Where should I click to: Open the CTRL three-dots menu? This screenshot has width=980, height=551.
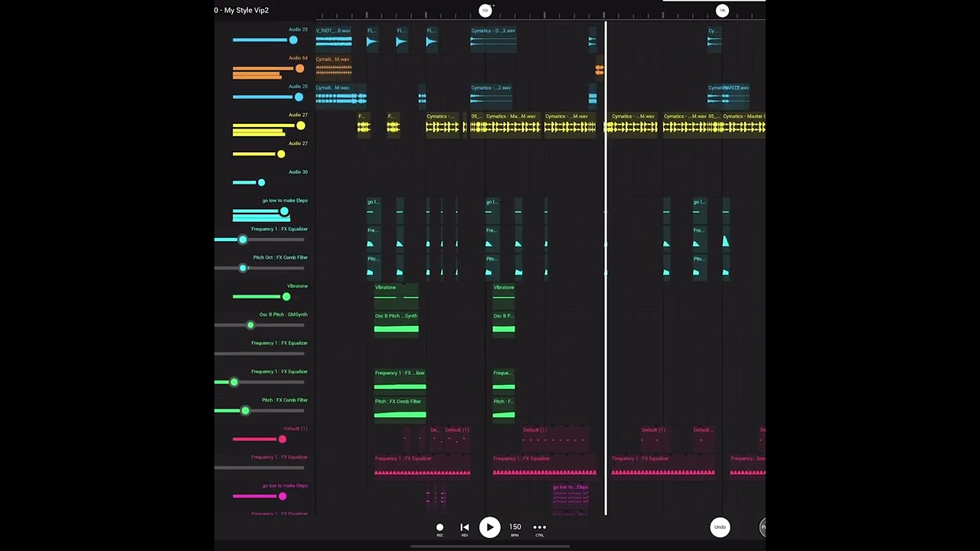click(x=540, y=528)
